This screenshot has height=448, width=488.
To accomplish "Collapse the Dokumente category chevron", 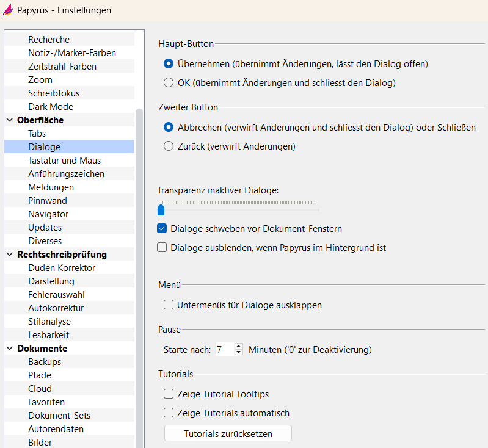I will click(10, 349).
